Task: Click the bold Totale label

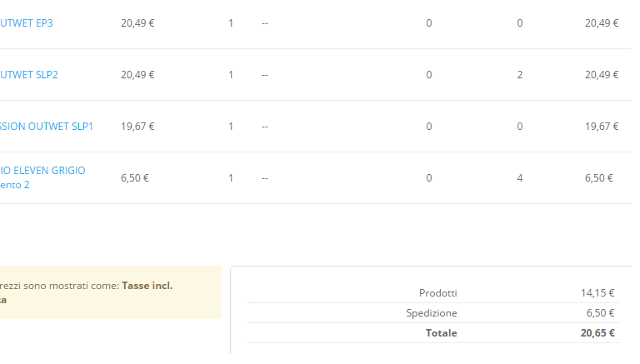Action: (441, 333)
